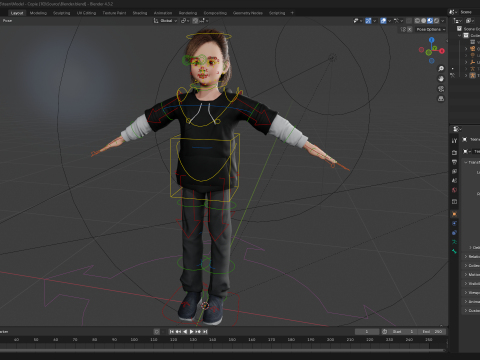
Task: Switch to the Animation workspace tab
Action: point(163,13)
